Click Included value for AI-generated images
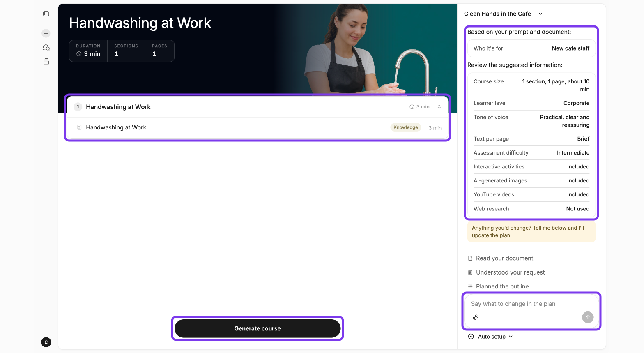The height and width of the screenshot is (353, 644). pos(578,181)
